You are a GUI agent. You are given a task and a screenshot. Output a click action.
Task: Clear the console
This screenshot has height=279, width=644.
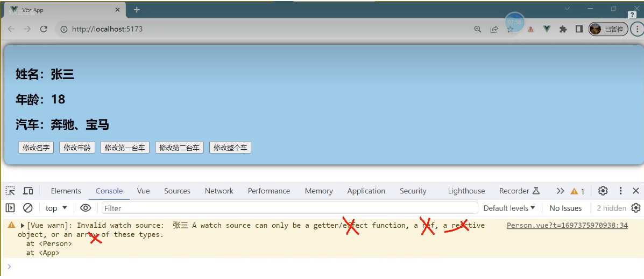(x=28, y=208)
